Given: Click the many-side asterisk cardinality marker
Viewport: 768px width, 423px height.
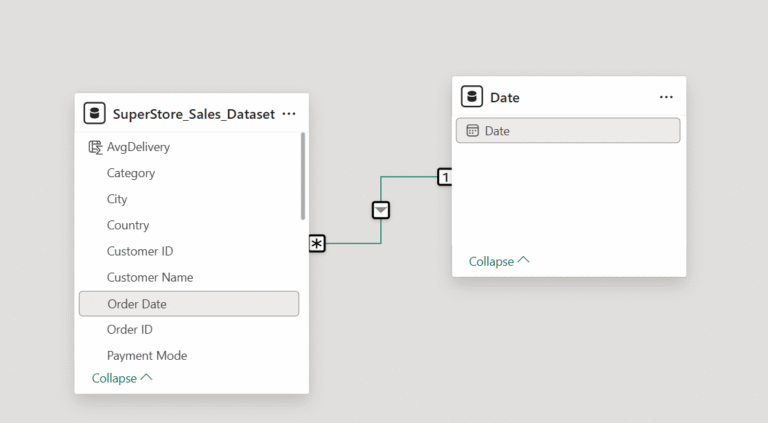Looking at the screenshot, I should click(x=317, y=243).
